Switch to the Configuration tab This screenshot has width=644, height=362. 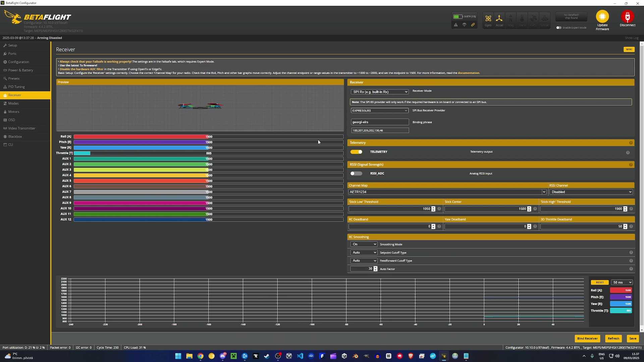25,62
